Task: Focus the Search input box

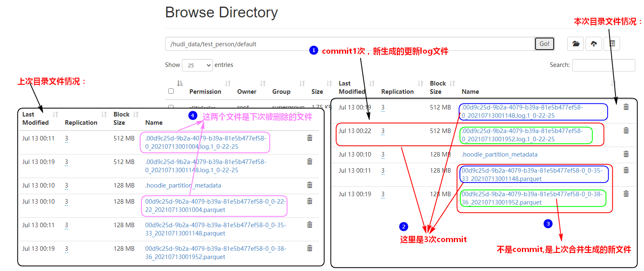Action: [x=604, y=65]
